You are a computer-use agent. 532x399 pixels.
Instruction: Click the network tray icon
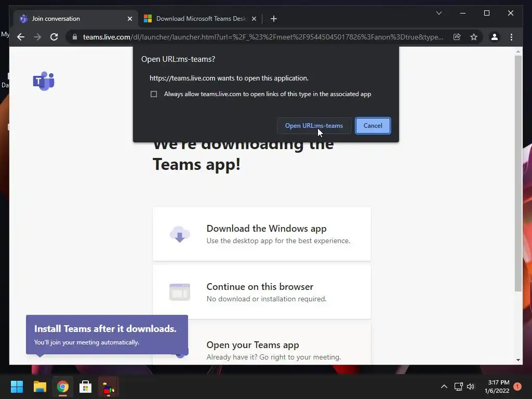tap(458, 387)
